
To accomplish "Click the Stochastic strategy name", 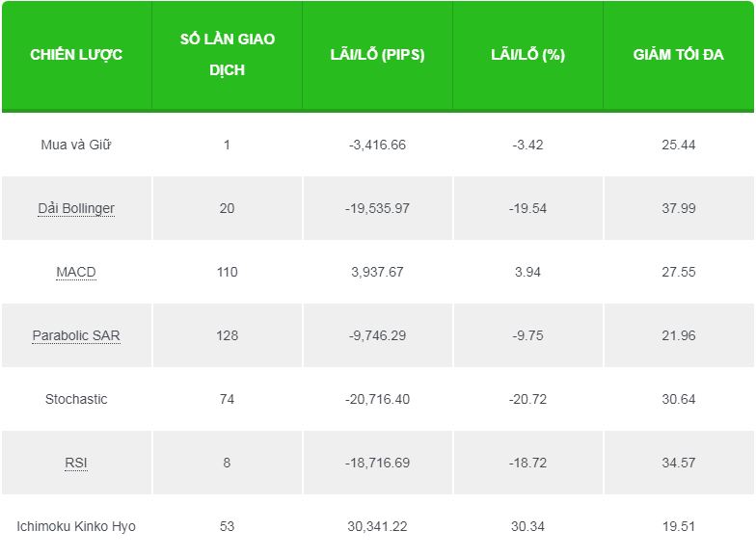I will (76, 399).
